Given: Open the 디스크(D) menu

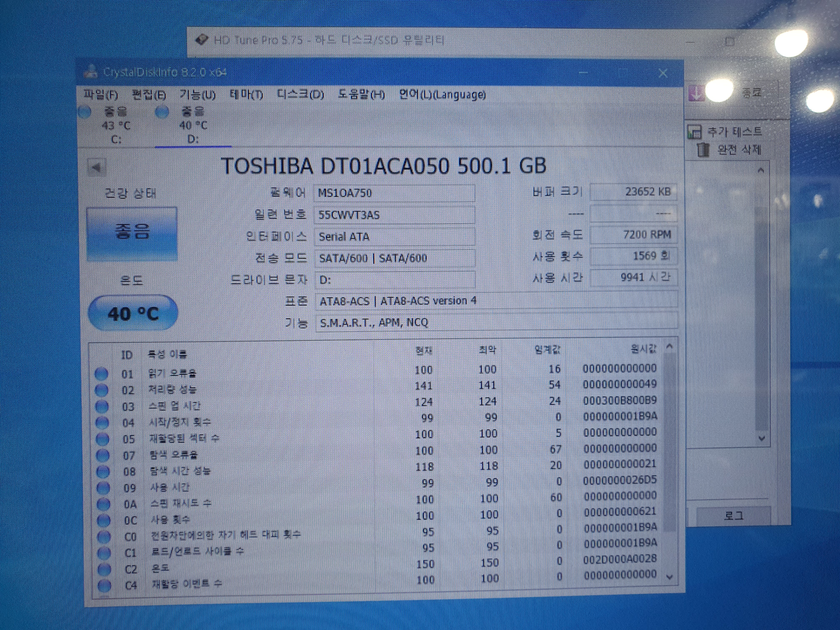Looking at the screenshot, I should [300, 94].
